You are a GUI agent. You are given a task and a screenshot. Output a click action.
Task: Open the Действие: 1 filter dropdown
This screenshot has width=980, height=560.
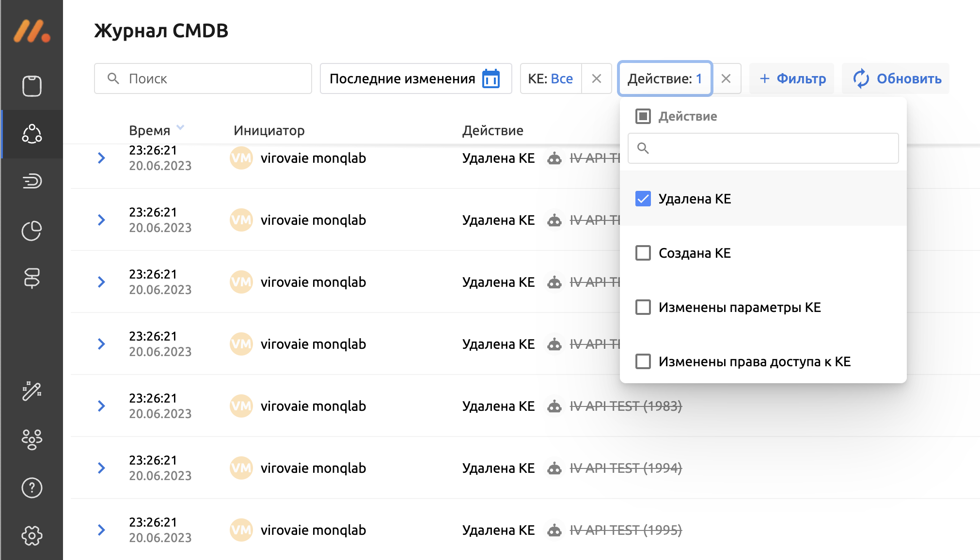(x=665, y=78)
